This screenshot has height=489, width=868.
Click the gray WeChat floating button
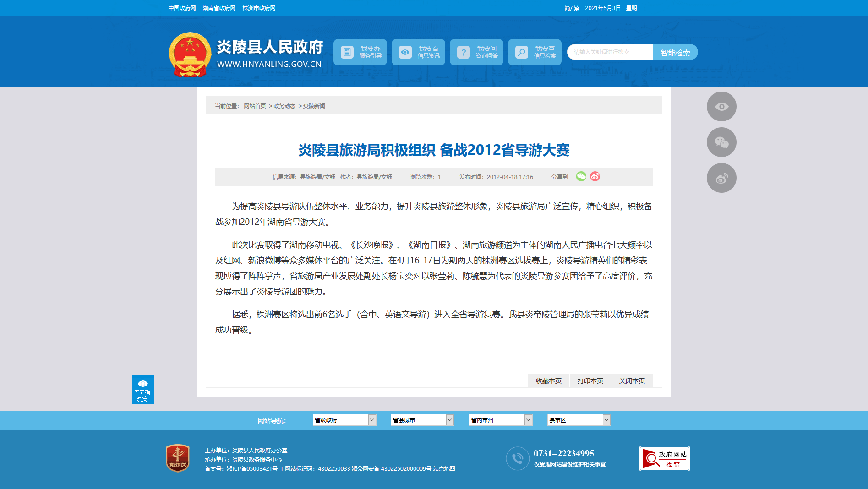click(721, 142)
